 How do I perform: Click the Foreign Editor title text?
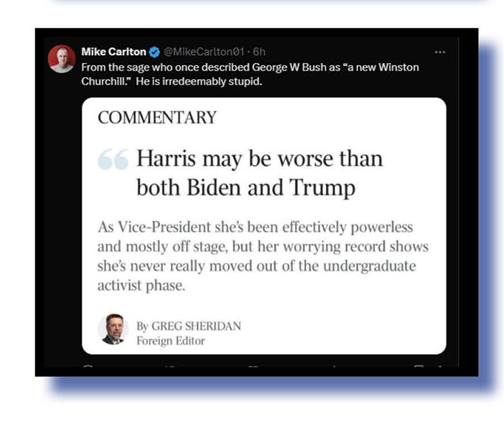[x=170, y=341]
